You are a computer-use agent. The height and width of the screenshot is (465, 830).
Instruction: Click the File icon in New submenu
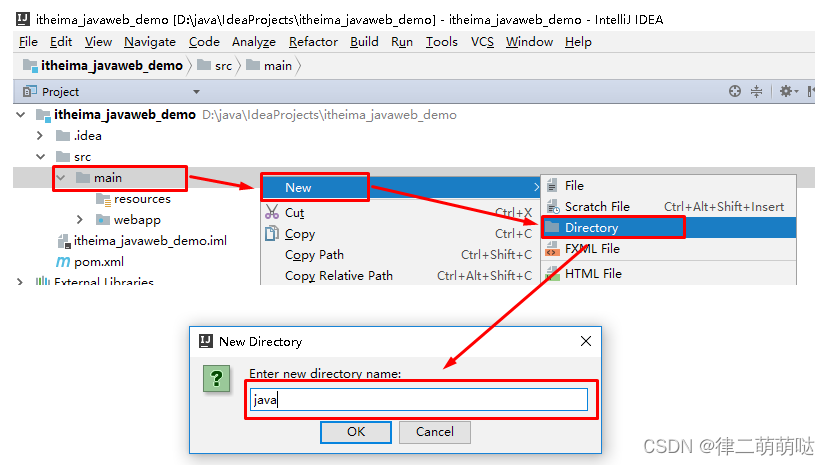(x=552, y=185)
